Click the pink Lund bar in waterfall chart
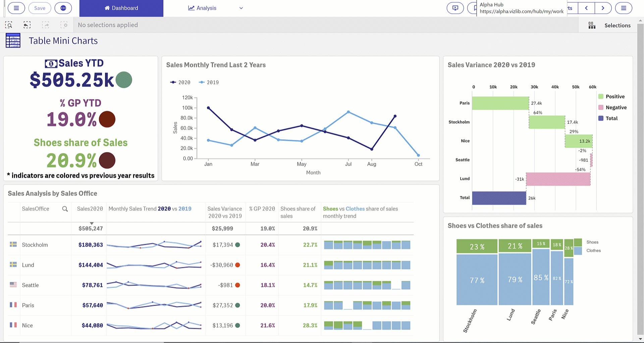Screen dimensions: 644x343 click(558, 179)
